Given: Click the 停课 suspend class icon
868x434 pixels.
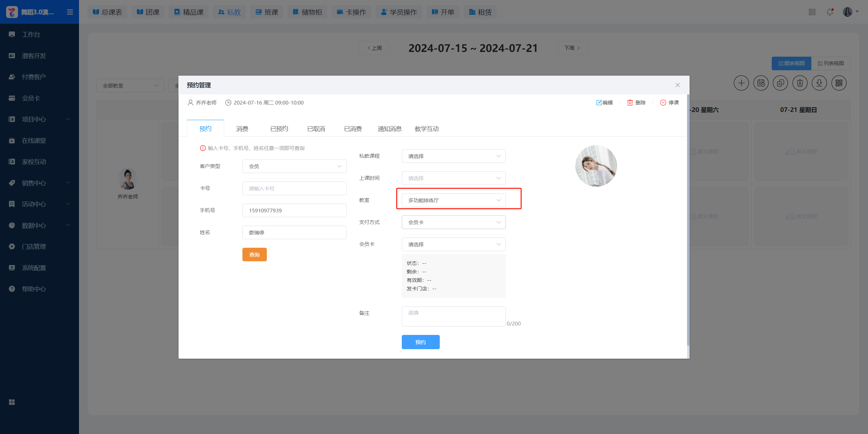Looking at the screenshot, I should 663,102.
